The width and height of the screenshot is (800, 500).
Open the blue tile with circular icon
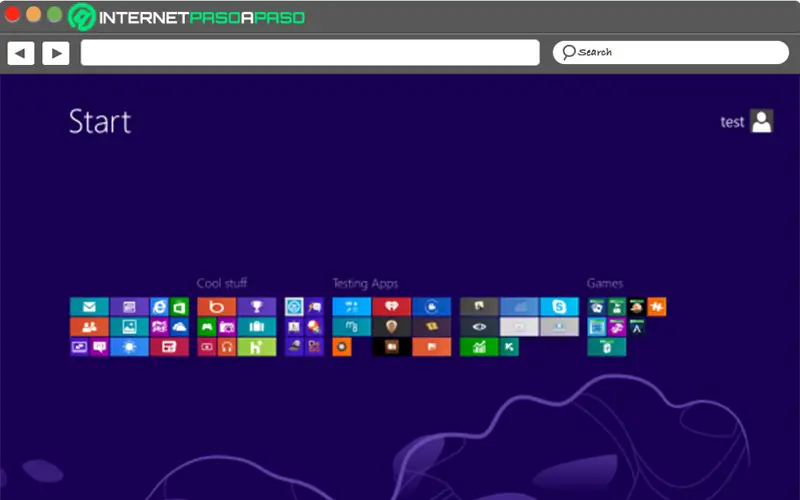pos(432,307)
